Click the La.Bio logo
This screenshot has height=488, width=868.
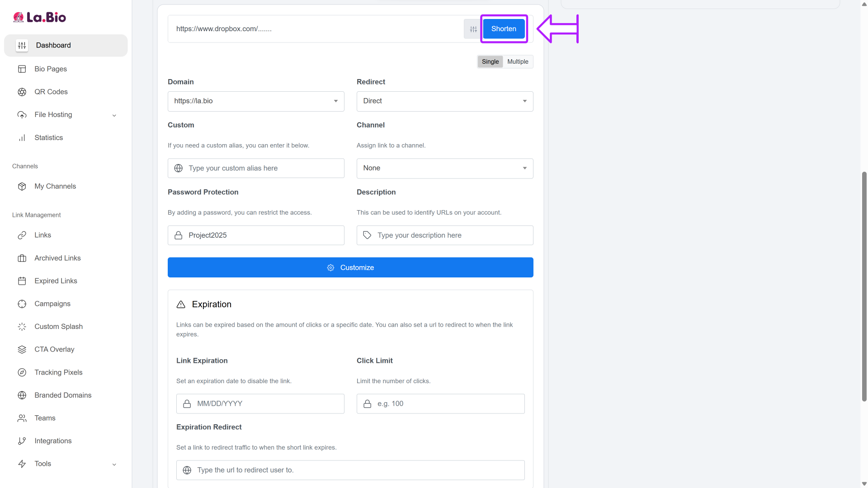pyautogui.click(x=40, y=17)
